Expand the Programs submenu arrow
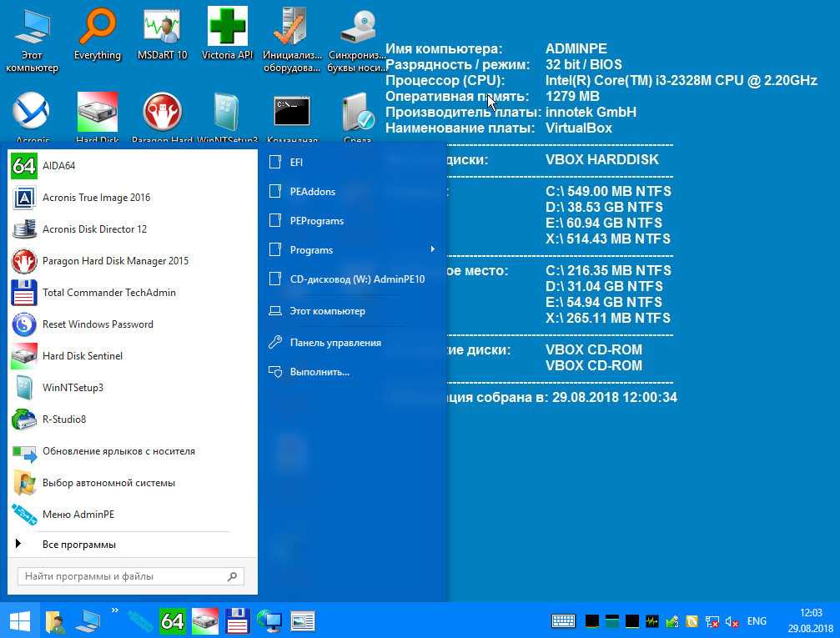 coord(432,250)
